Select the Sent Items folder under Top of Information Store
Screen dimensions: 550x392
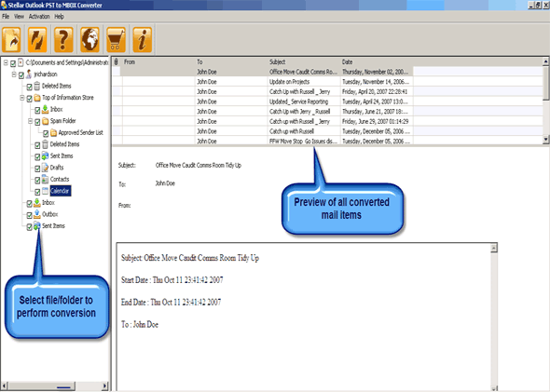point(62,155)
